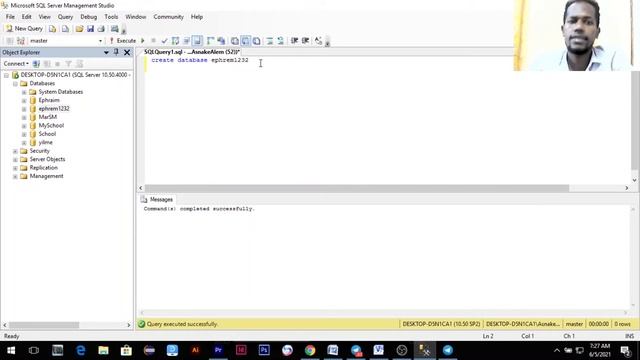Increase the line indent
Image resolution: width=640 pixels, height=360 pixels.
point(305,41)
